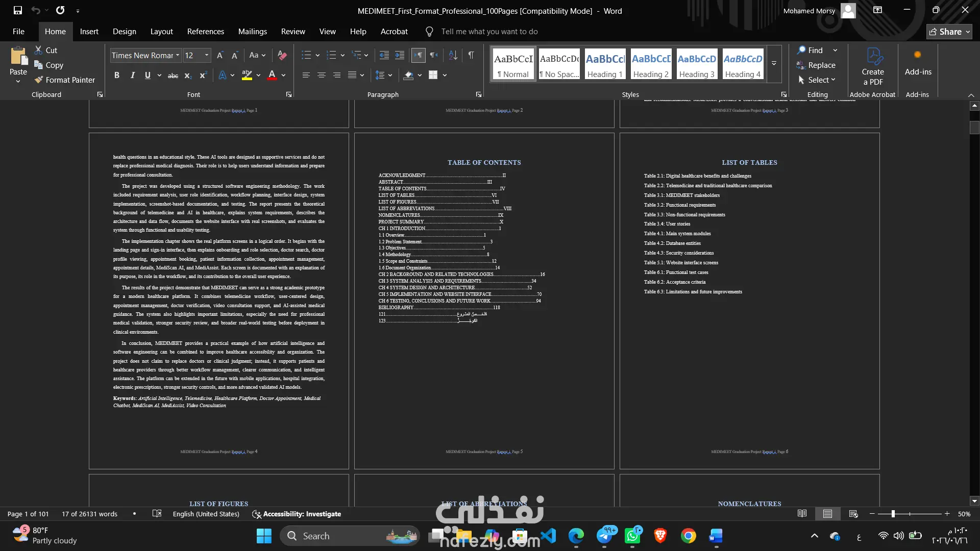Toggle Subscript formatting
The height and width of the screenshot is (551, 980).
pos(188,76)
